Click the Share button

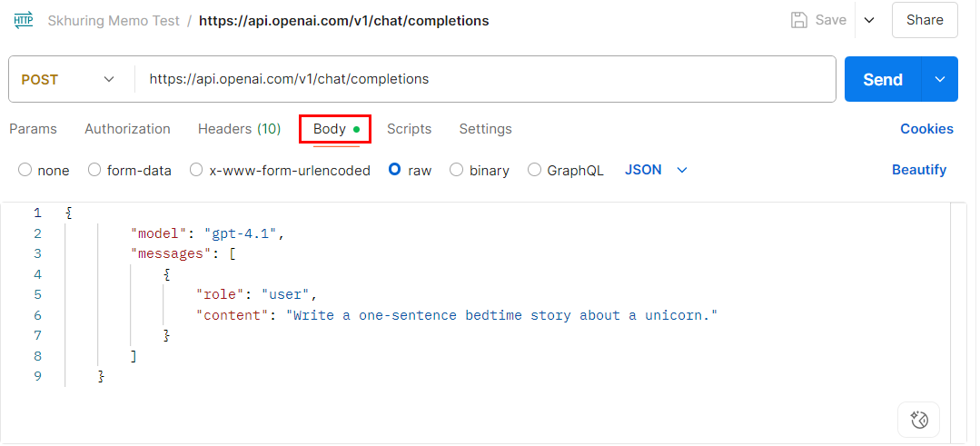click(925, 20)
